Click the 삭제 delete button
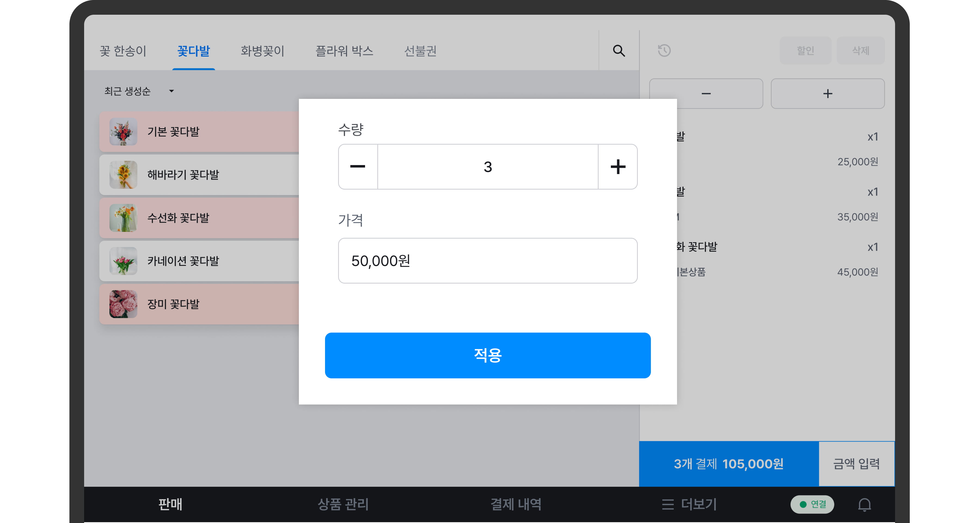This screenshot has width=980, height=523. click(860, 51)
